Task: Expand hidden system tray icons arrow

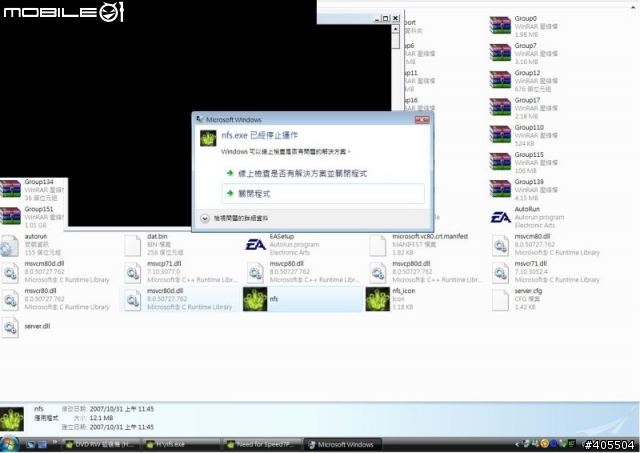Action: point(517,444)
